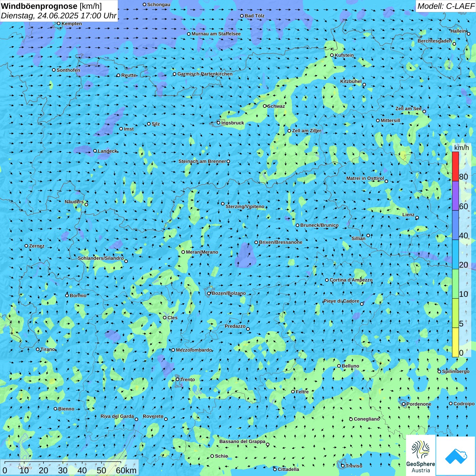Image resolution: width=476 pixels, height=476 pixels.
Task: Click the Bassano del Grappa label
Action: pos(242,441)
